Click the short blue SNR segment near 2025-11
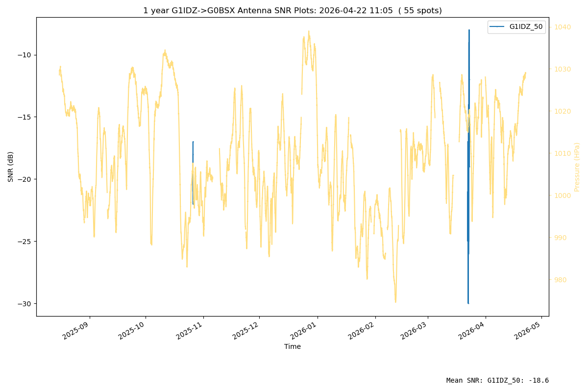The height and width of the screenshot is (392, 588). pyautogui.click(x=193, y=172)
